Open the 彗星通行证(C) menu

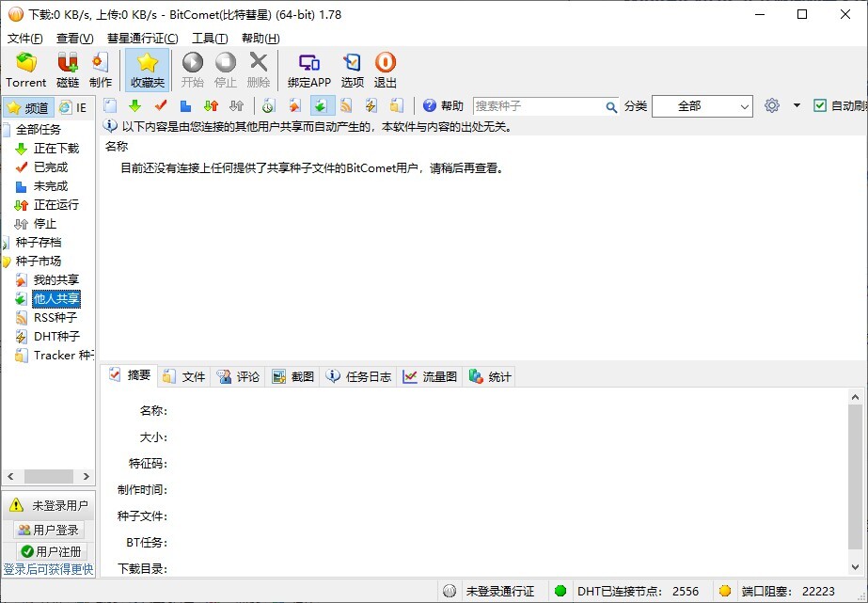pos(142,39)
